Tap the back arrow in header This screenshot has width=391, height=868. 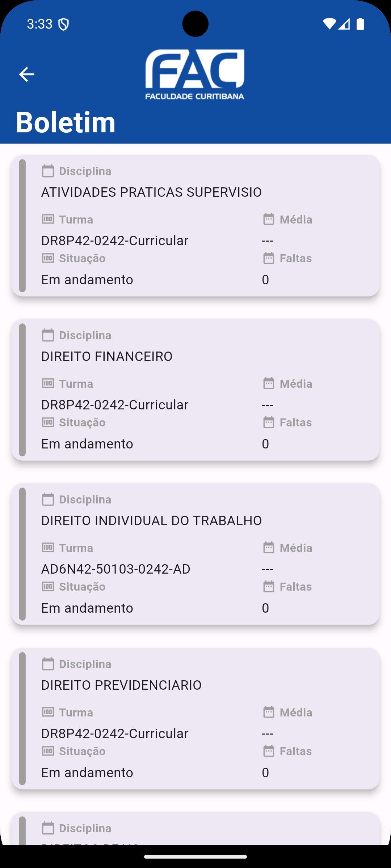point(26,75)
